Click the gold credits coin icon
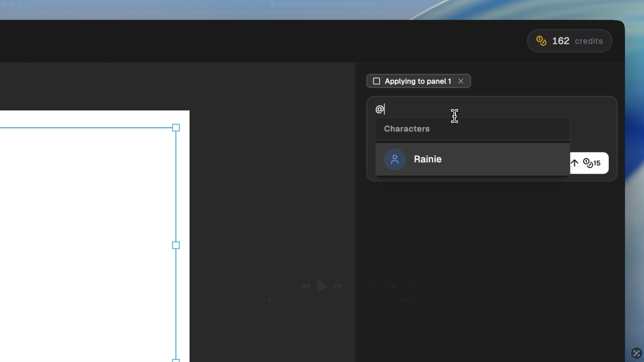Viewport: 644px width, 362px height. [x=541, y=41]
